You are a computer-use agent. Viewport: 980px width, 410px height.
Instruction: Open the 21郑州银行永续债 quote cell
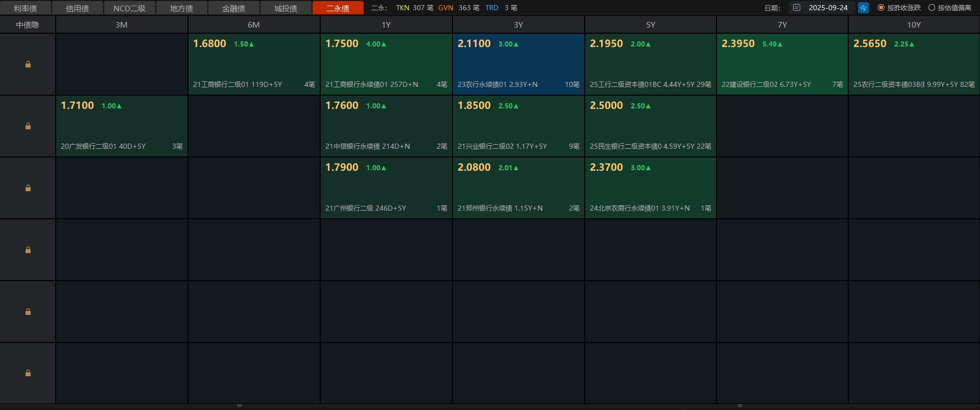pyautogui.click(x=518, y=188)
